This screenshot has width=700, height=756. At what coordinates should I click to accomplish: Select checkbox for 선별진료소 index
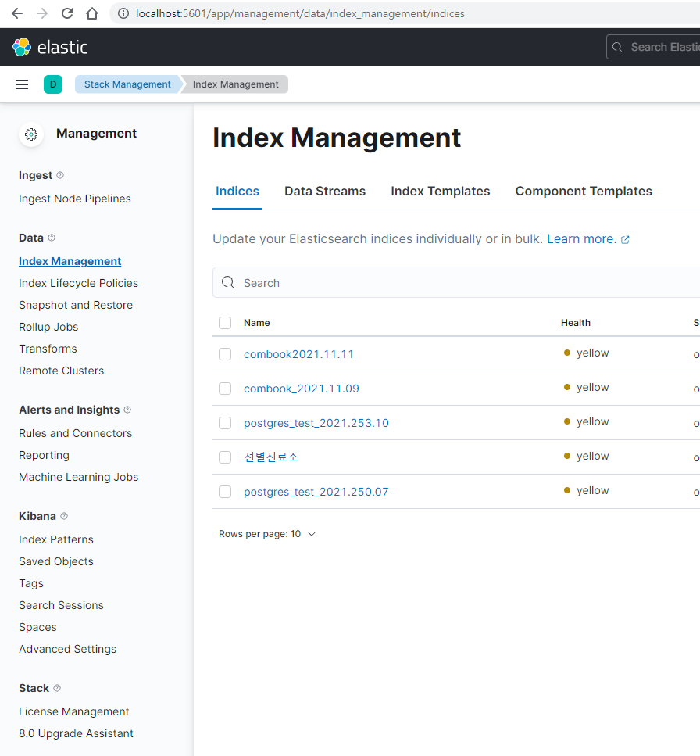click(x=225, y=457)
